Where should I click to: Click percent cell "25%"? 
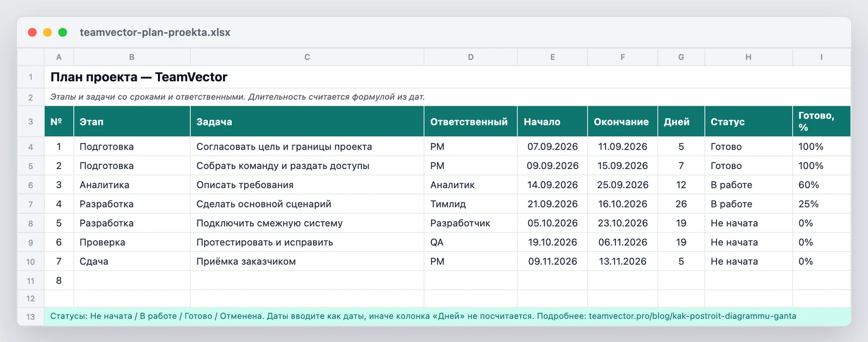(821, 204)
